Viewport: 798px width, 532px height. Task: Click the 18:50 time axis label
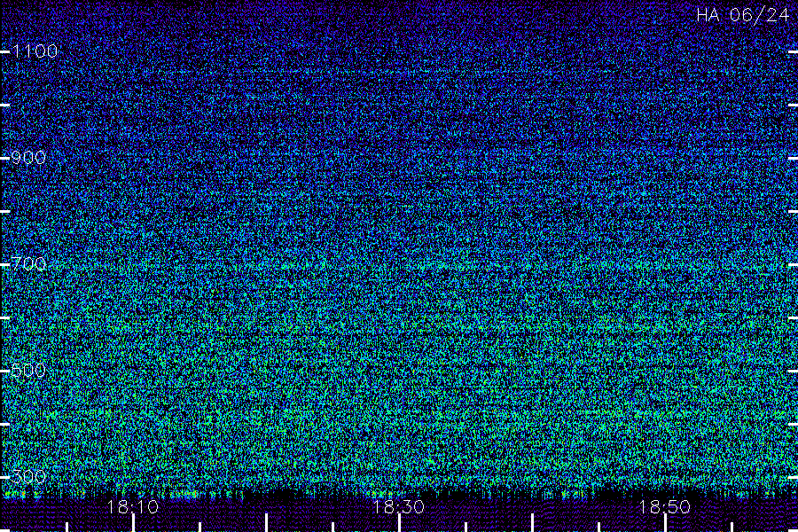pyautogui.click(x=665, y=507)
